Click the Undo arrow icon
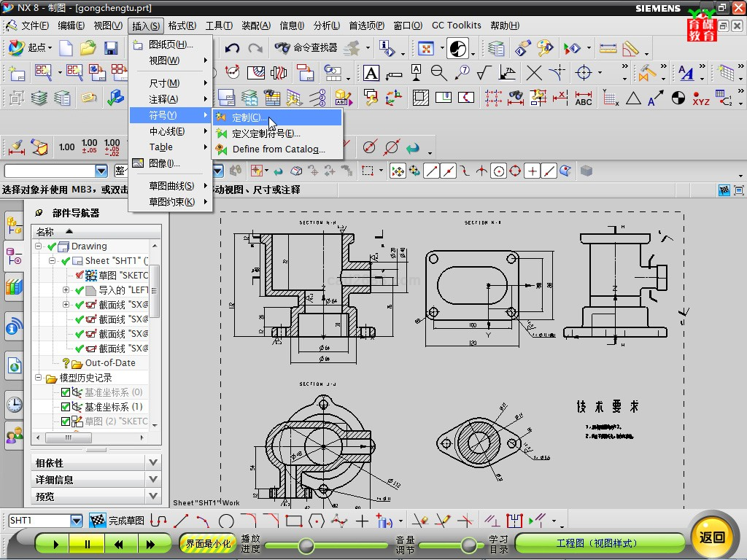747x560 pixels. [x=232, y=49]
